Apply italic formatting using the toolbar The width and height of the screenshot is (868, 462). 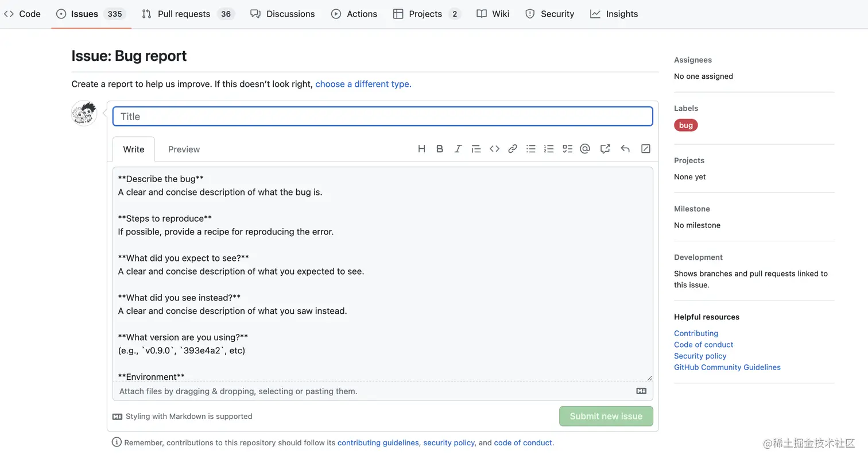tap(458, 149)
